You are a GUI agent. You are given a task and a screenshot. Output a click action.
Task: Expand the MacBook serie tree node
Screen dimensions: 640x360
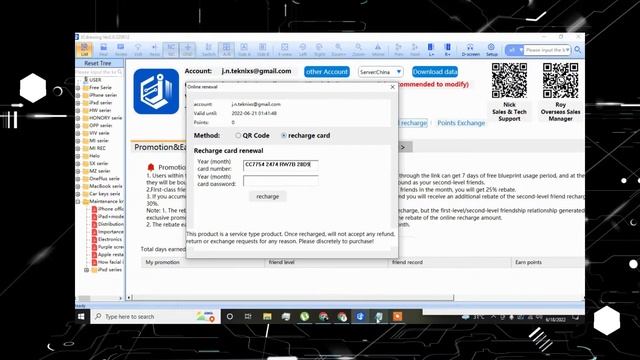(x=78, y=186)
